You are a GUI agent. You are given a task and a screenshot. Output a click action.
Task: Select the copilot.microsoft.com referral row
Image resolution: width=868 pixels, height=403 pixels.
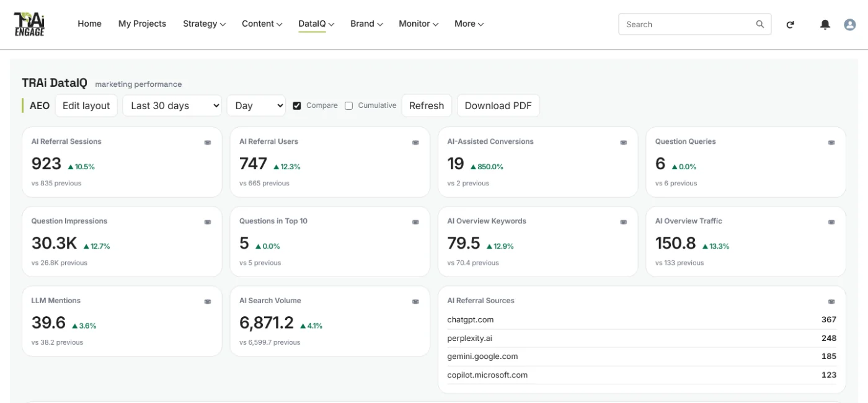642,375
